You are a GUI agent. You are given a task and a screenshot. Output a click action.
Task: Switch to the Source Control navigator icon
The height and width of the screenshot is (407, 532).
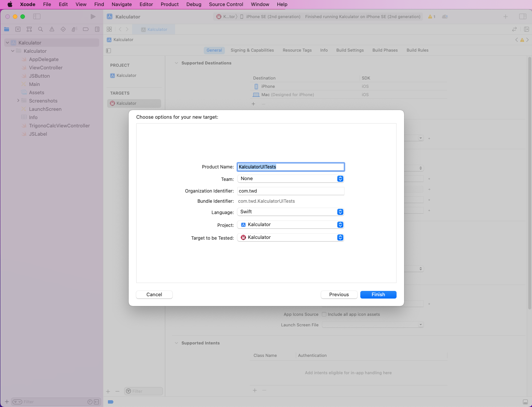pyautogui.click(x=18, y=29)
